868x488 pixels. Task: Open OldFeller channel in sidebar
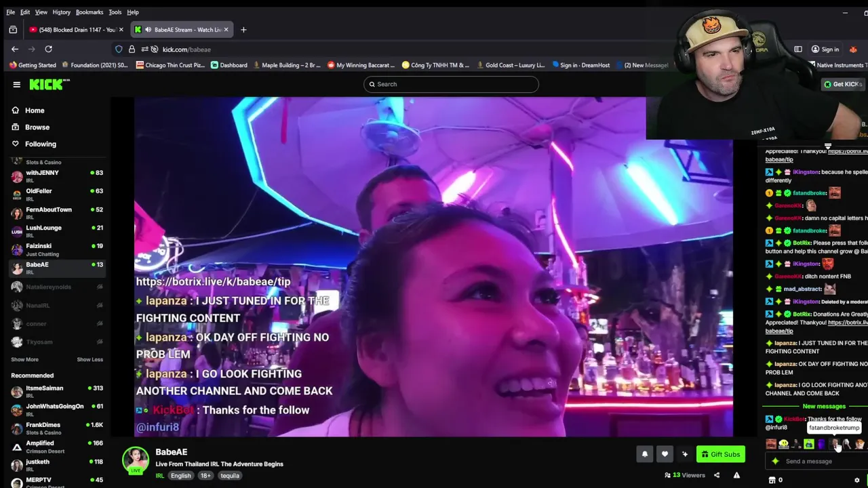pyautogui.click(x=58, y=195)
